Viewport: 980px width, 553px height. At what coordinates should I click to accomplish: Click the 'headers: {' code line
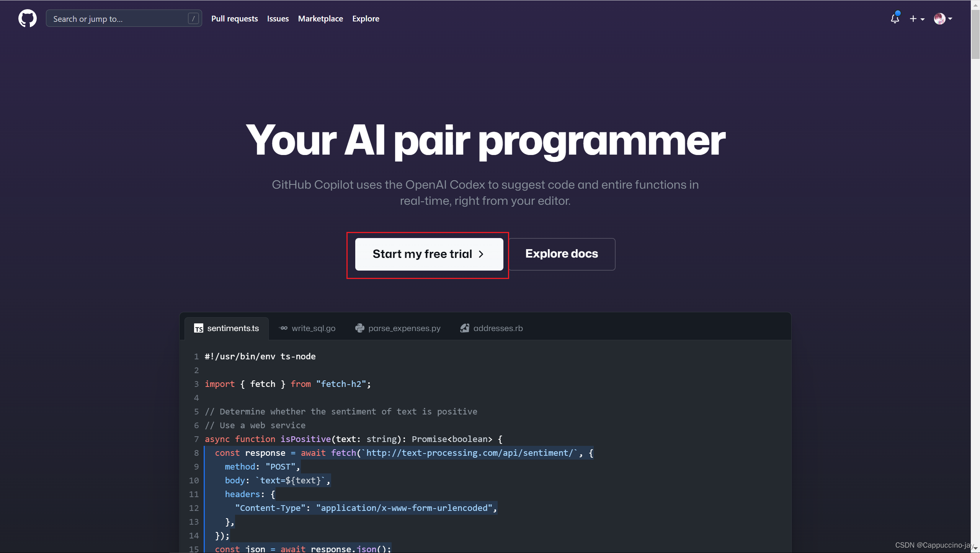(250, 494)
